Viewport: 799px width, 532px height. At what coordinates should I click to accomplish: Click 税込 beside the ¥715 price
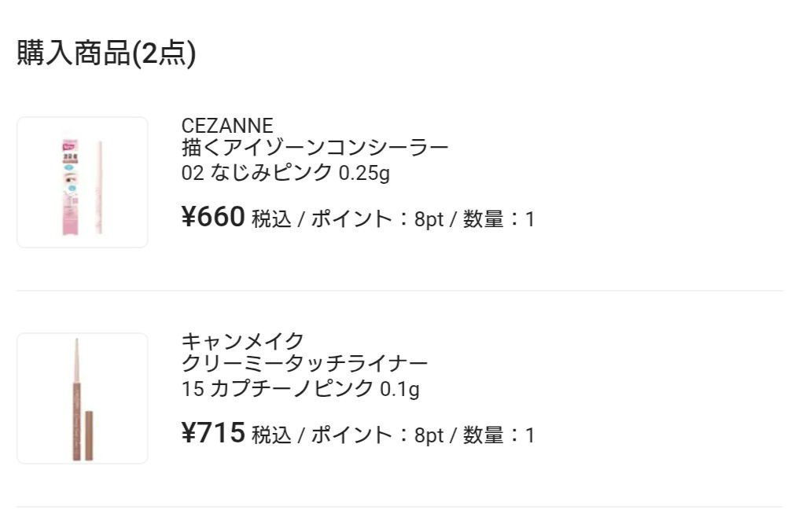[271, 435]
